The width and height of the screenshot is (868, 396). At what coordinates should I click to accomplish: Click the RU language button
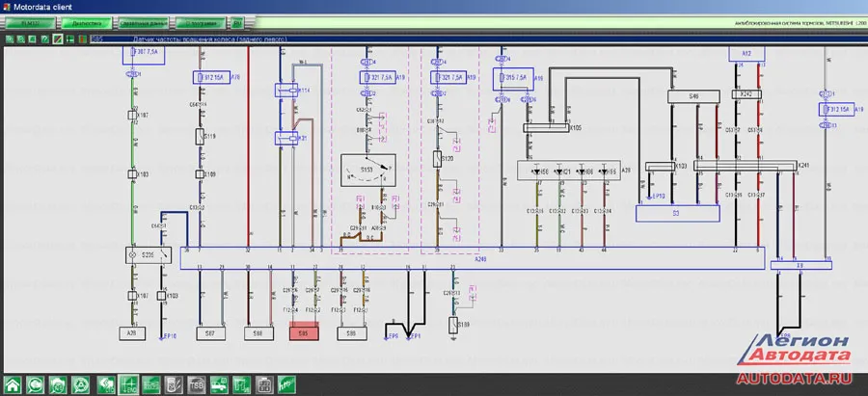[x=237, y=24]
